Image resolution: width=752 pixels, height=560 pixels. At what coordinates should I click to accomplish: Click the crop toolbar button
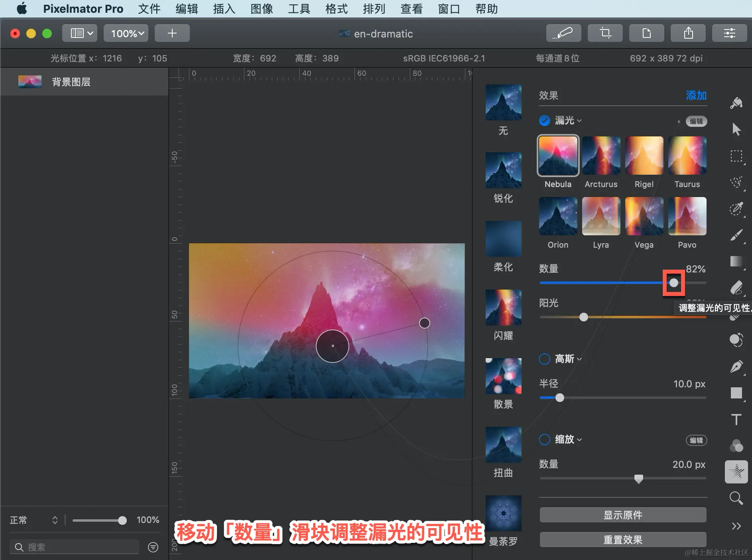click(x=605, y=33)
